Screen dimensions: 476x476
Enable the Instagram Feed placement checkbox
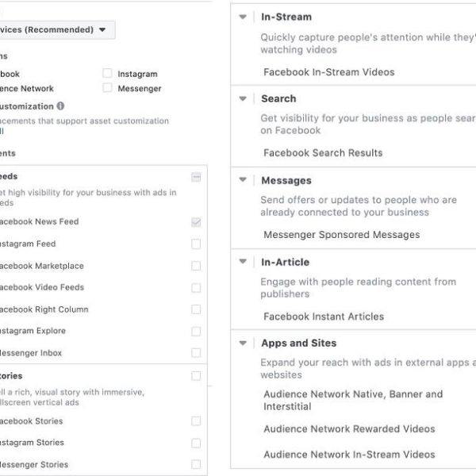tap(196, 244)
